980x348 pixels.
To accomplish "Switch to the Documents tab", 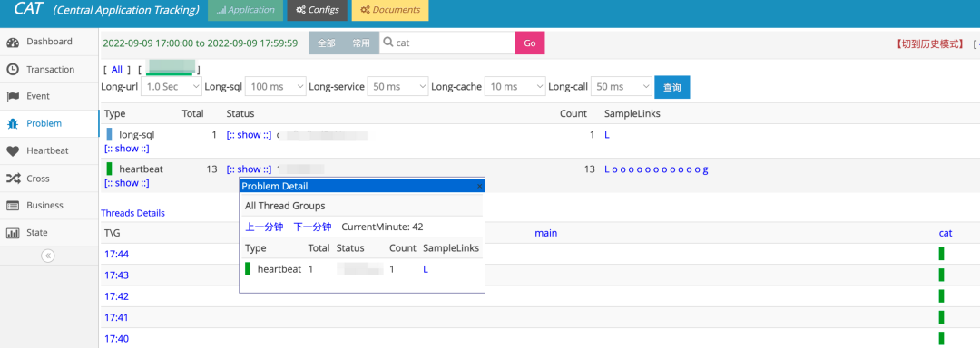I will [390, 11].
